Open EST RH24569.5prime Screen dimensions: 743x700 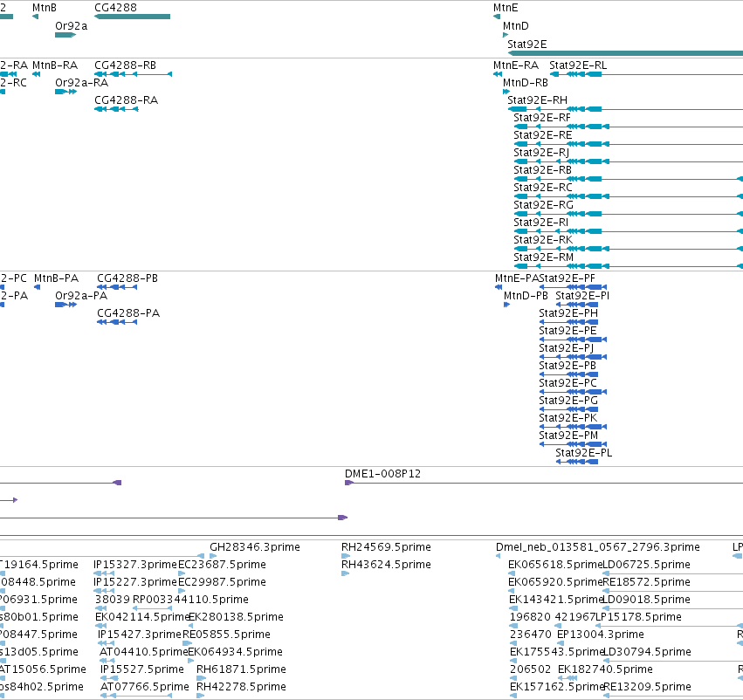[386, 547]
